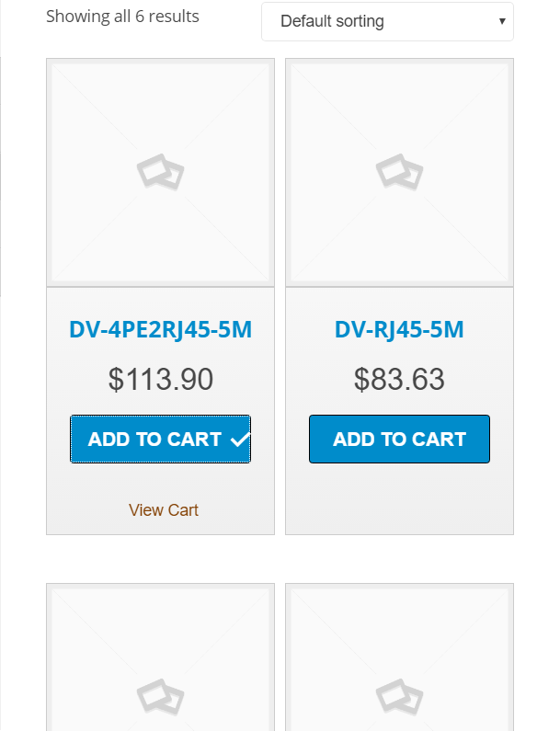
Task: Click the sorting dropdown arrow
Action: point(502,21)
